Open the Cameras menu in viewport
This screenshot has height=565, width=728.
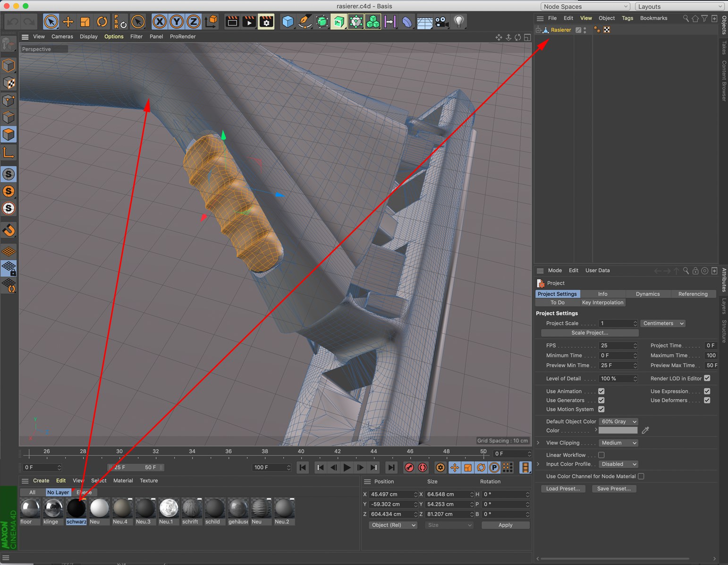pyautogui.click(x=62, y=36)
